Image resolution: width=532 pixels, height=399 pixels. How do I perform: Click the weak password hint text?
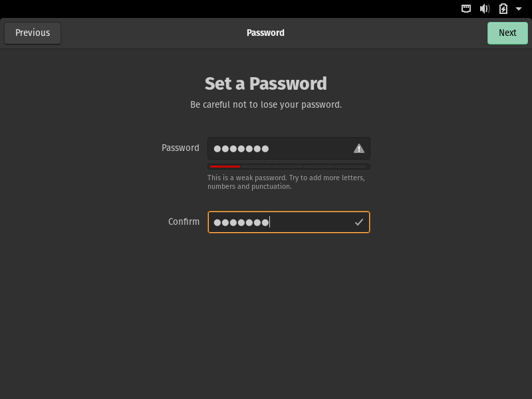286,182
